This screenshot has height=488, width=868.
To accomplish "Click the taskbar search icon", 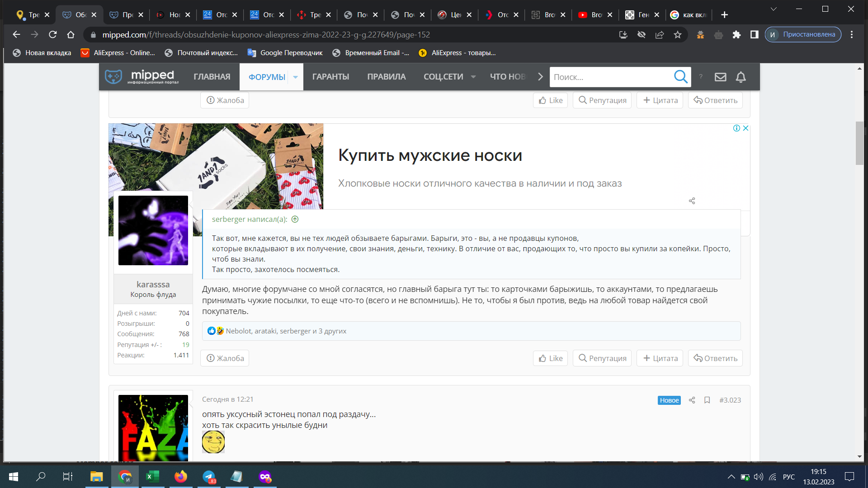I will [41, 476].
